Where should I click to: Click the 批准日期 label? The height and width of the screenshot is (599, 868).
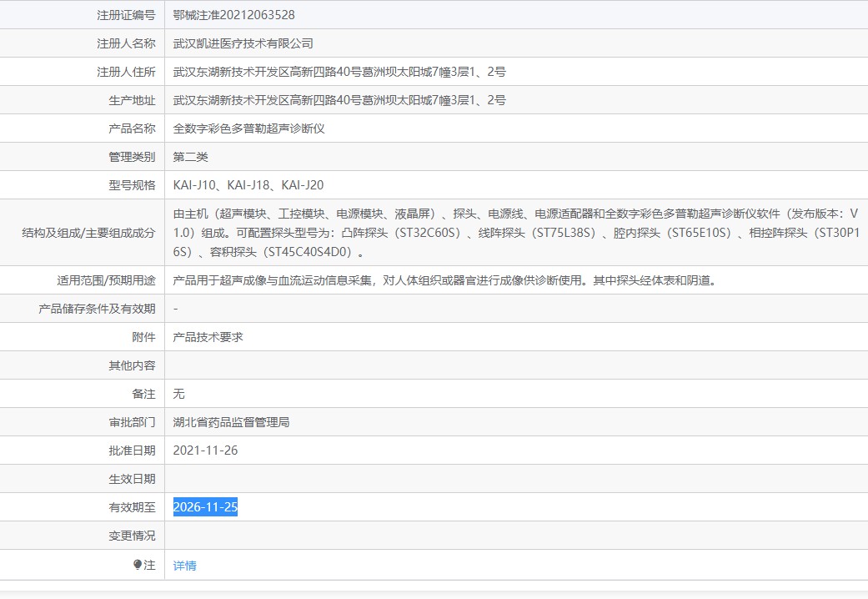click(133, 451)
